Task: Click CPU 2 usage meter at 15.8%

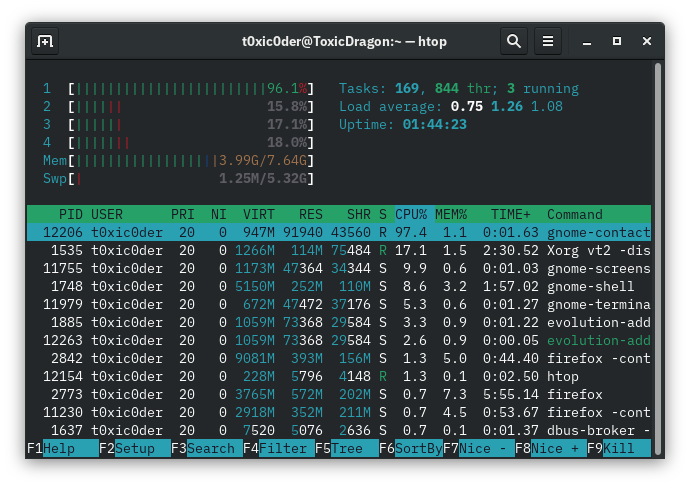Action: (178, 106)
